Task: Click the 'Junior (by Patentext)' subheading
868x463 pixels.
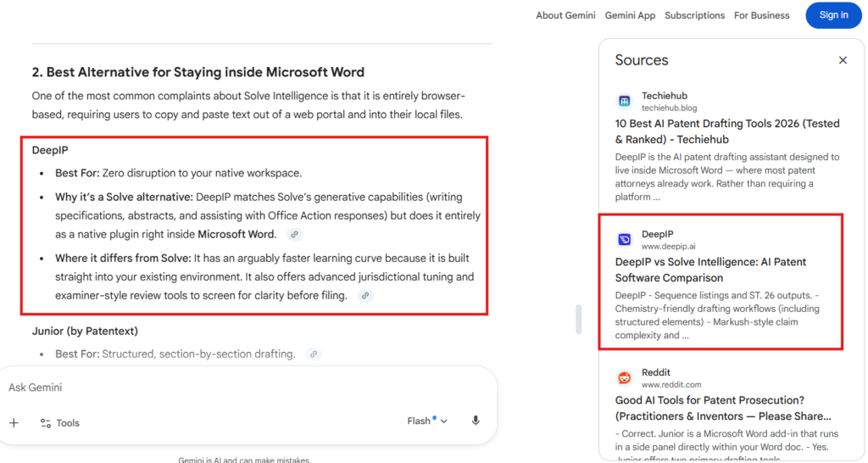Action: pyautogui.click(x=85, y=332)
